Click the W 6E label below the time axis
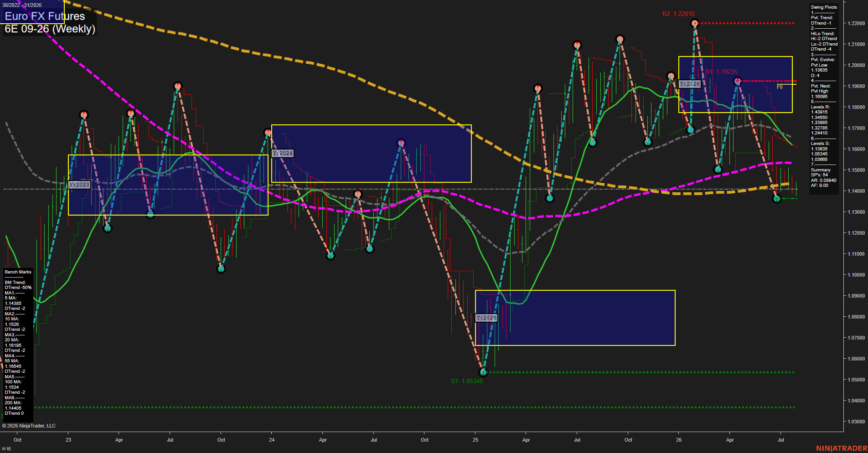This screenshot has height=453, width=868. coord(6,449)
